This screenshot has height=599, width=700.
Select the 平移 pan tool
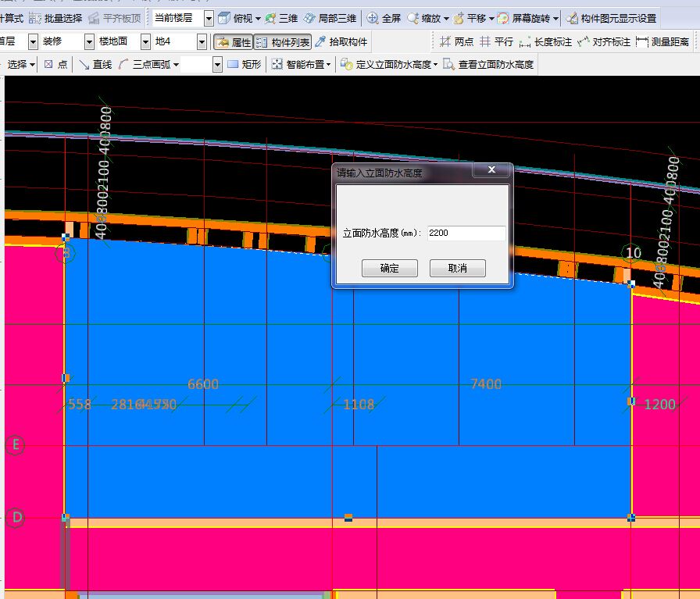coord(470,18)
